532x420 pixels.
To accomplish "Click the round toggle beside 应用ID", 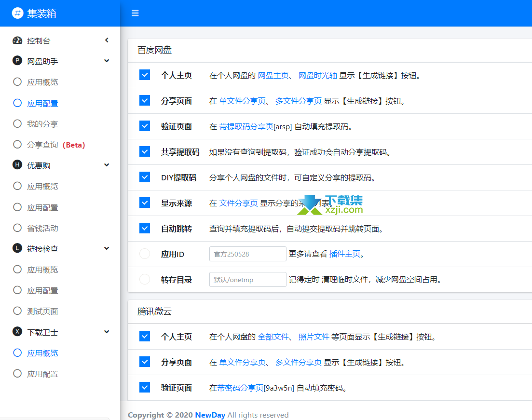I will click(x=145, y=254).
